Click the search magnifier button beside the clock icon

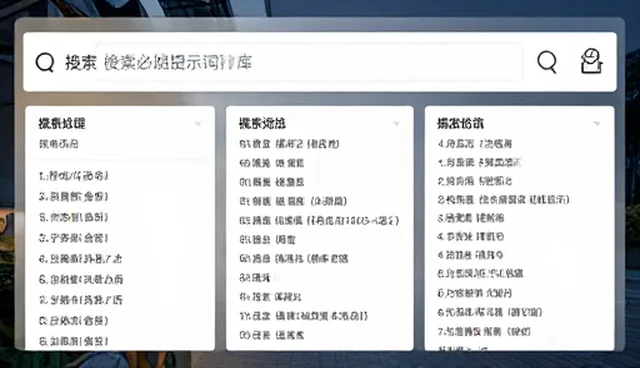(x=547, y=62)
